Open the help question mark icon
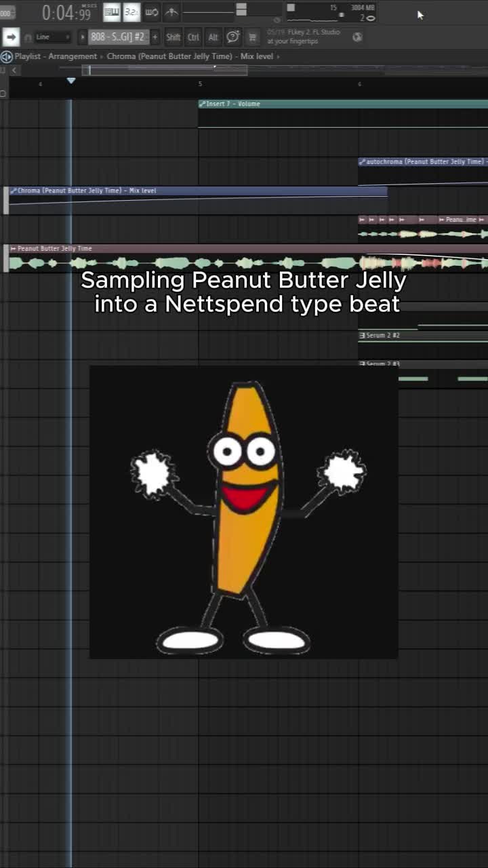The height and width of the screenshot is (868, 488). [x=232, y=37]
